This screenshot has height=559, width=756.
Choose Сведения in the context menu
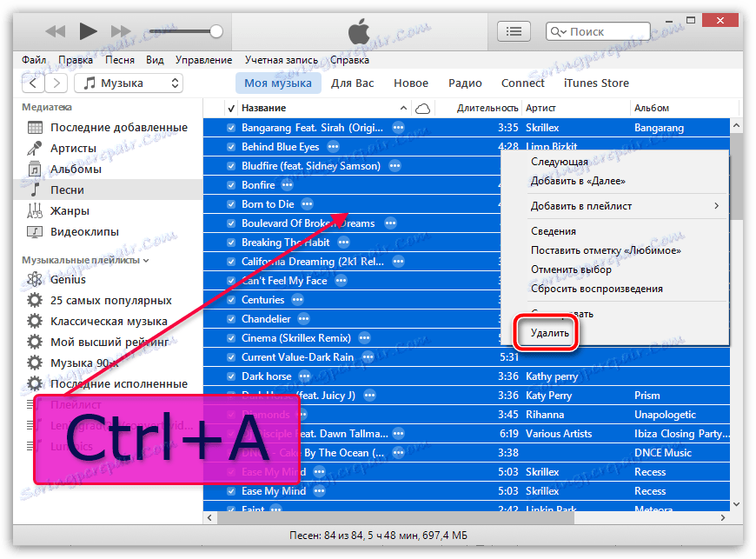(x=553, y=231)
